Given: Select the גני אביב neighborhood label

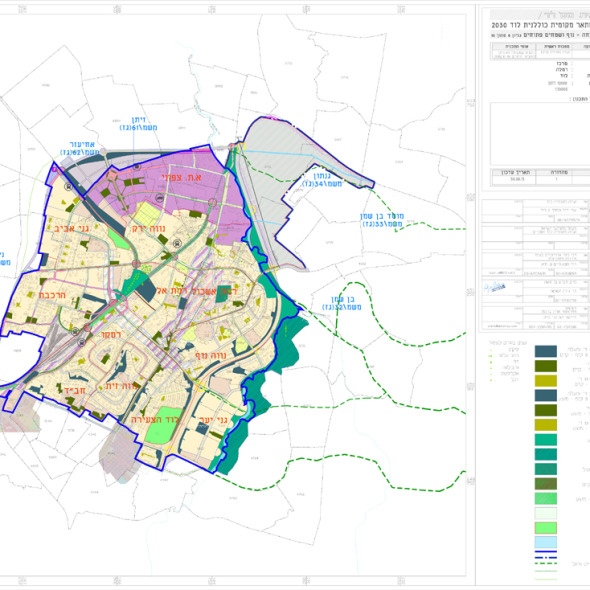Looking at the screenshot, I should point(71,228).
